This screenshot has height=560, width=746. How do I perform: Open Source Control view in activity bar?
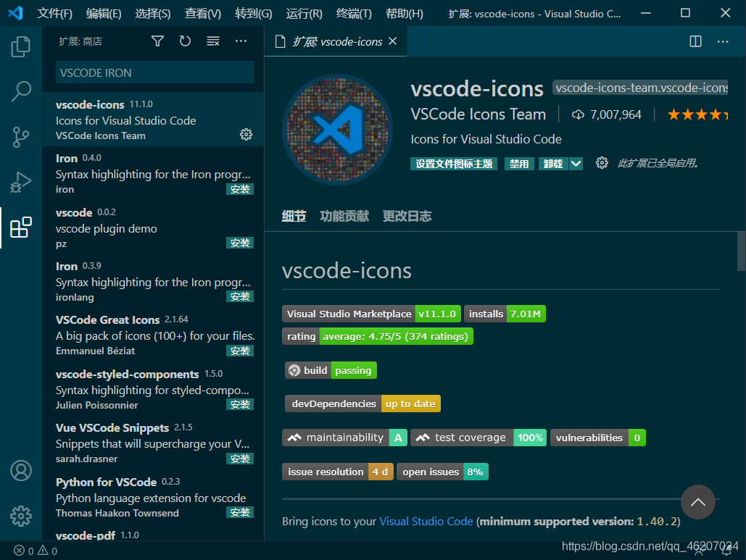point(21,137)
